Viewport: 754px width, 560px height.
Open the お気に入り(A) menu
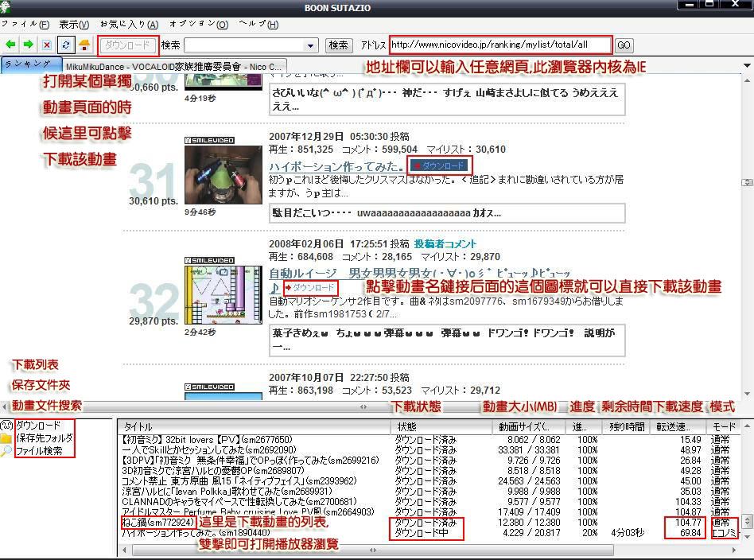(130, 24)
